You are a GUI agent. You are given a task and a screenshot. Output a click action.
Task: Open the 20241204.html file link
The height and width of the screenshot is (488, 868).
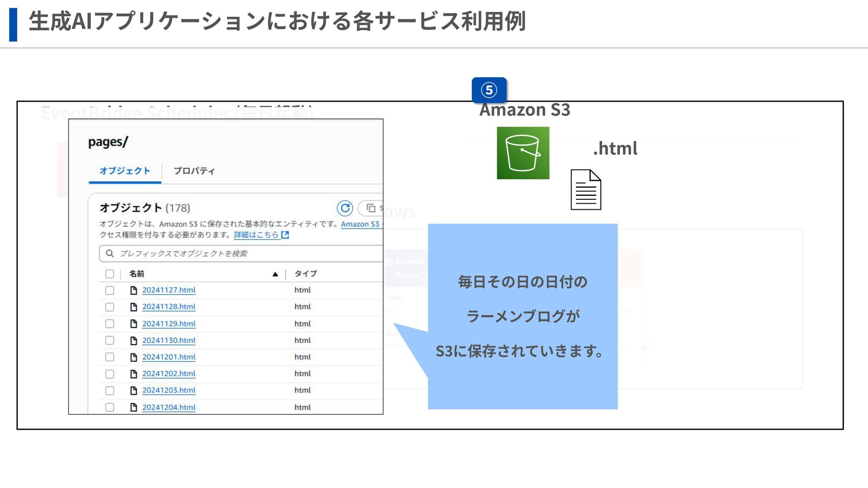coord(169,408)
